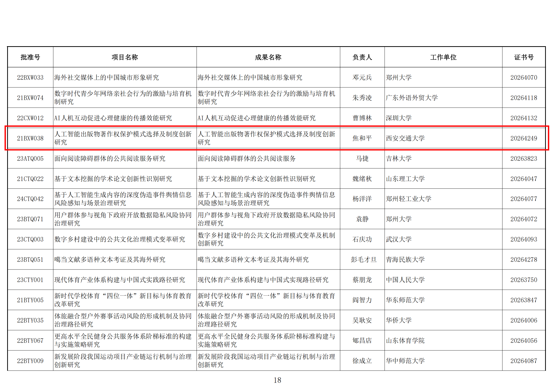Select approval number 22CXW012

point(30,118)
